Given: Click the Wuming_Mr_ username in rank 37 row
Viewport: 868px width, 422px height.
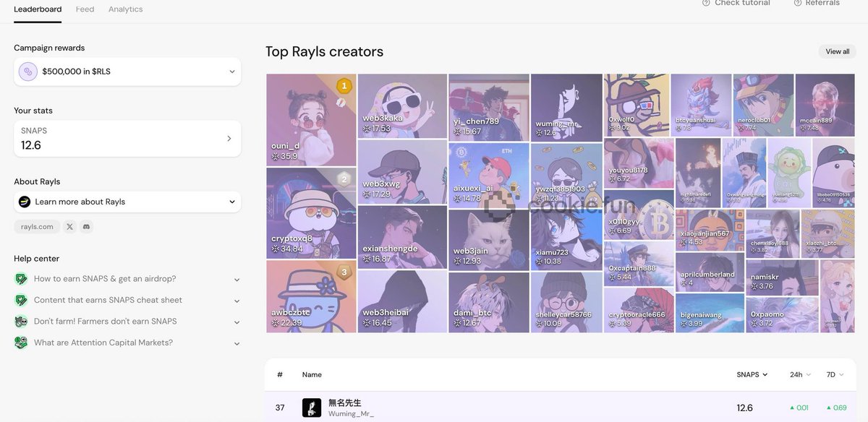Looking at the screenshot, I should click(x=351, y=414).
